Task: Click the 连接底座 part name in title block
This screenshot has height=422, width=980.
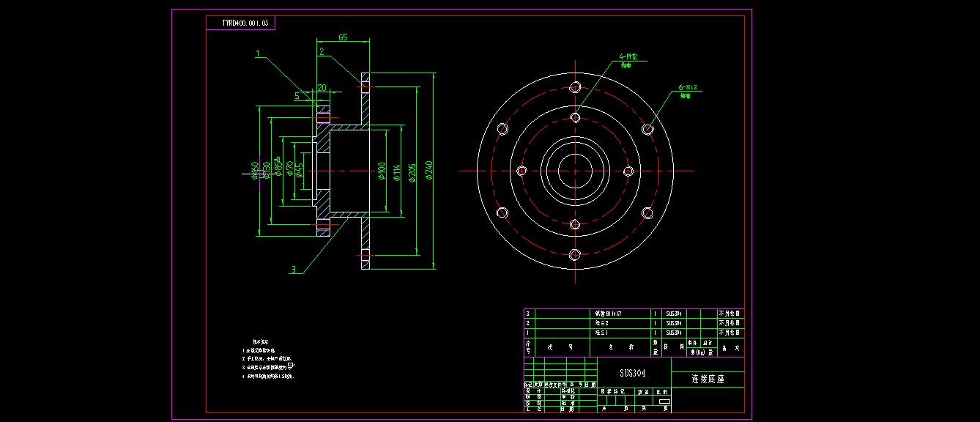Action: (x=707, y=380)
